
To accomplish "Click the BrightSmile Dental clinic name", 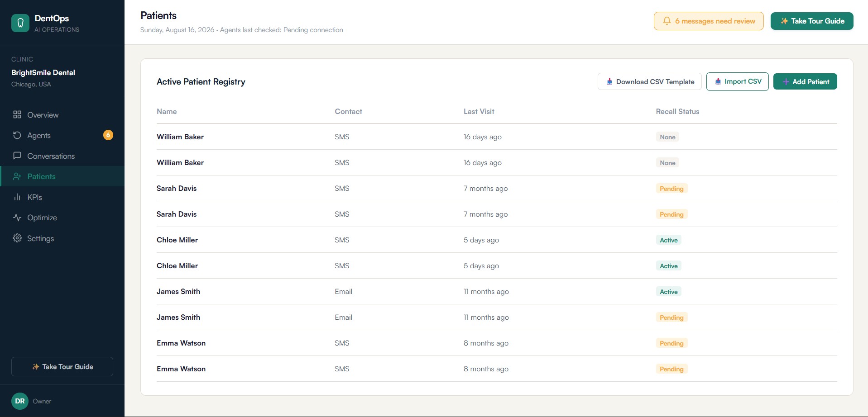I will tap(43, 72).
